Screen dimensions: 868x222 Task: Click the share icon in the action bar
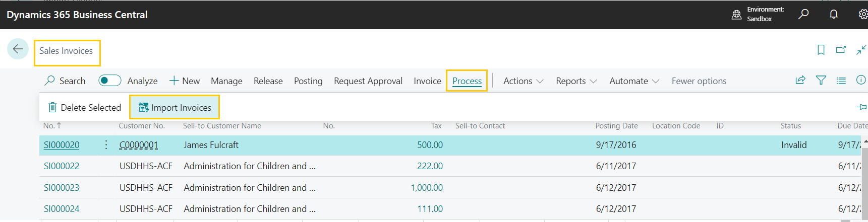800,80
